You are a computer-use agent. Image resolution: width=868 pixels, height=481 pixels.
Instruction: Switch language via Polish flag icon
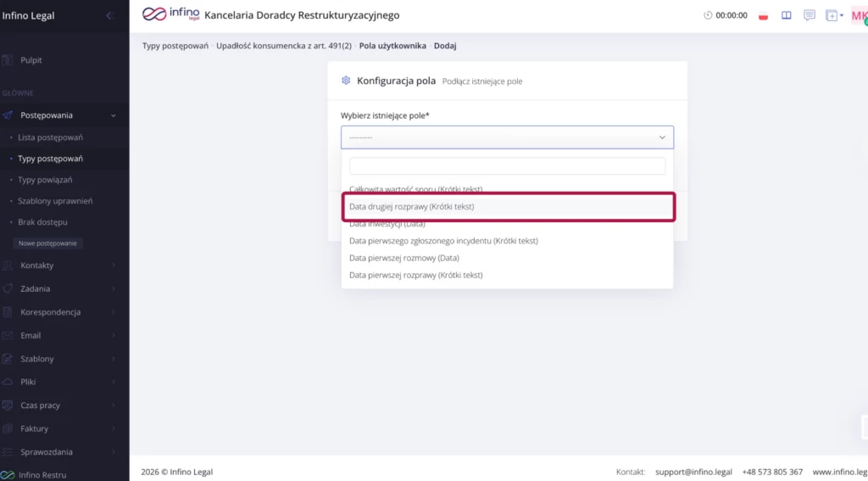764,15
